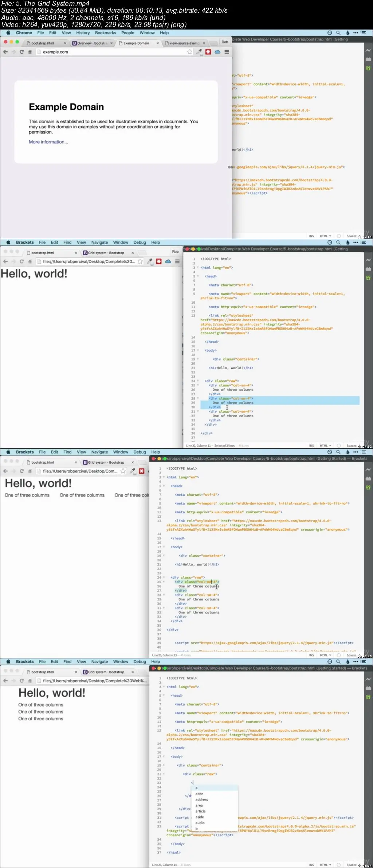Viewport: 373px width, 868px height.
Task: Click star in address bar ending 'Complete%20...'
Action: 140,261
